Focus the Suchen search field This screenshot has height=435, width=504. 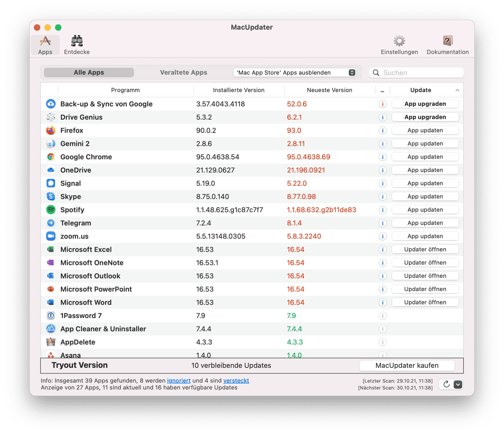(416, 73)
